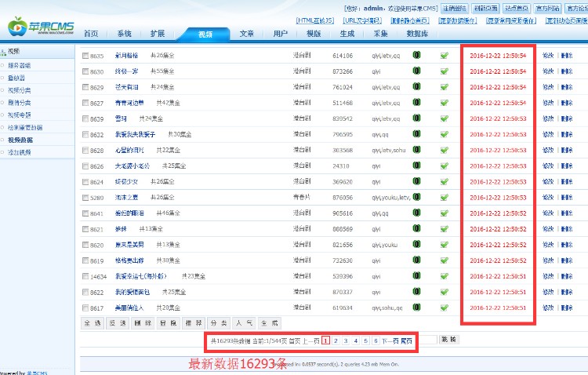Click the green checkmark icon in row 8617

(x=445, y=308)
